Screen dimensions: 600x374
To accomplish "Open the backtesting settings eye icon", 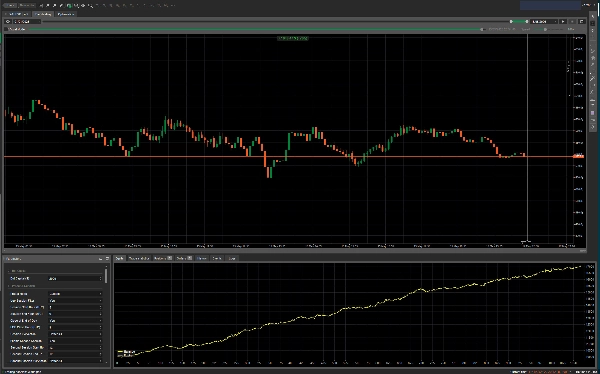I will [8, 22].
